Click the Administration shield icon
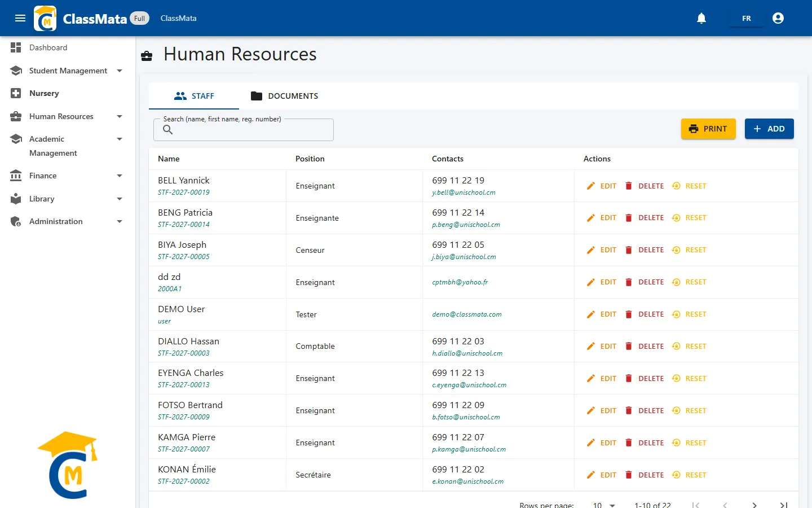Screen dimensions: 812x508 (16, 221)
